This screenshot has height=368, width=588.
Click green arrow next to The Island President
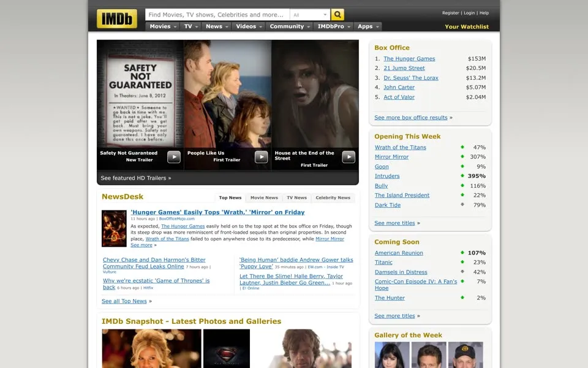click(462, 194)
